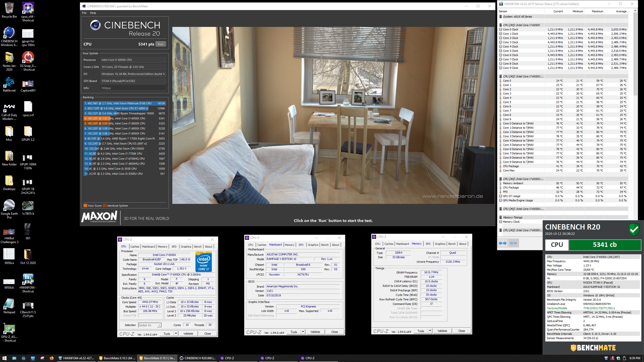Select ranking entry AMD Ryzen Threadripper 1950X

point(125,113)
